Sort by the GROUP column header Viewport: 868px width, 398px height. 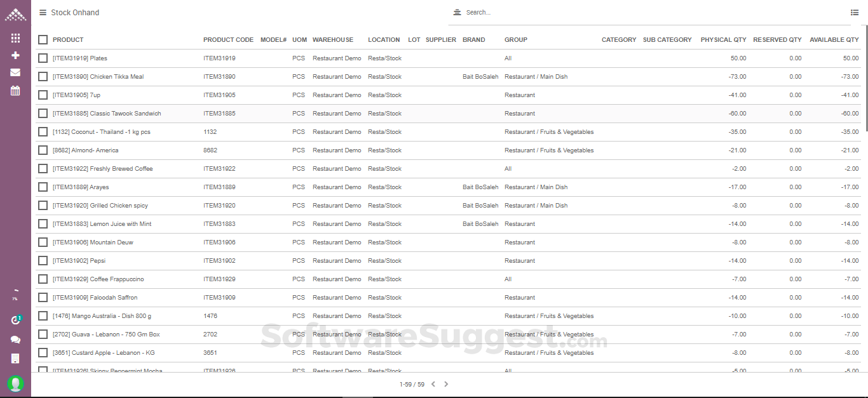[516, 40]
